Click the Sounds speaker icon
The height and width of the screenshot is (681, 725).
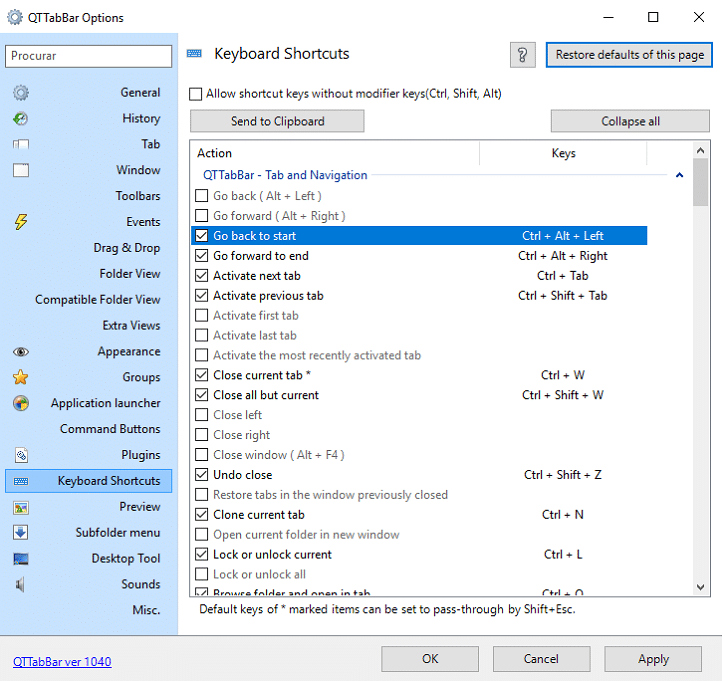point(21,585)
